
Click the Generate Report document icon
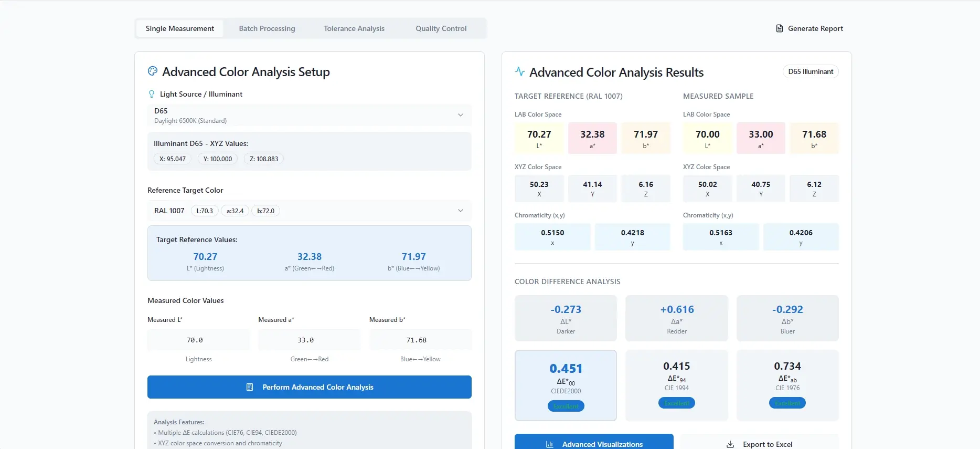[779, 28]
